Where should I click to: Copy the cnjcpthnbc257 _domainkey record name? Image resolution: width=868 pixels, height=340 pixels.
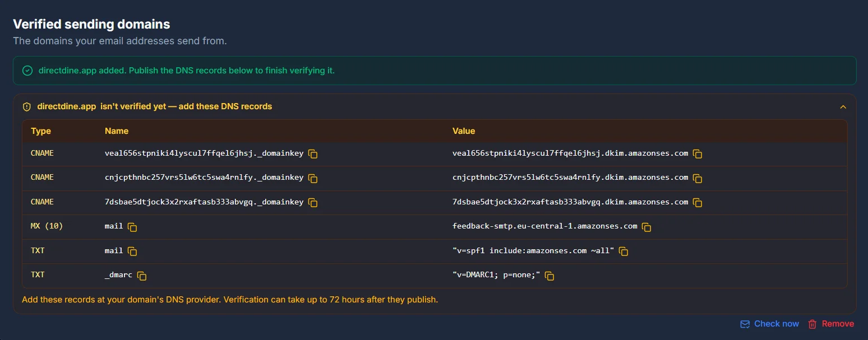(313, 178)
